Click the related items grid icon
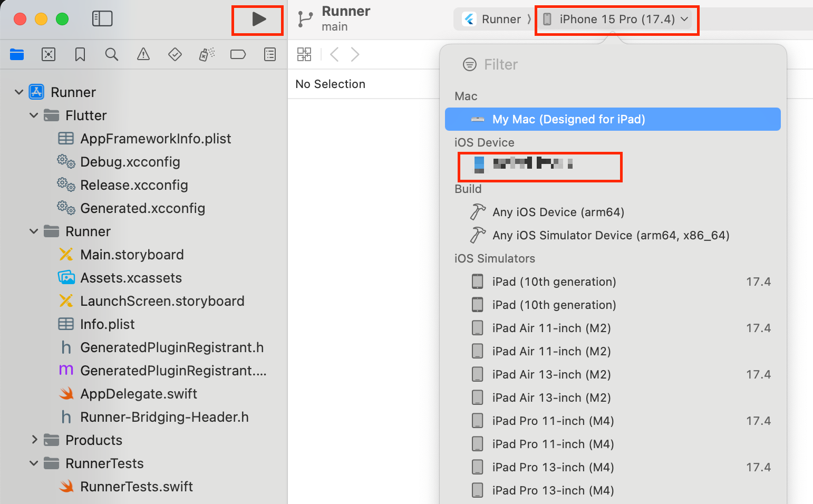The height and width of the screenshot is (504, 813). 304,54
